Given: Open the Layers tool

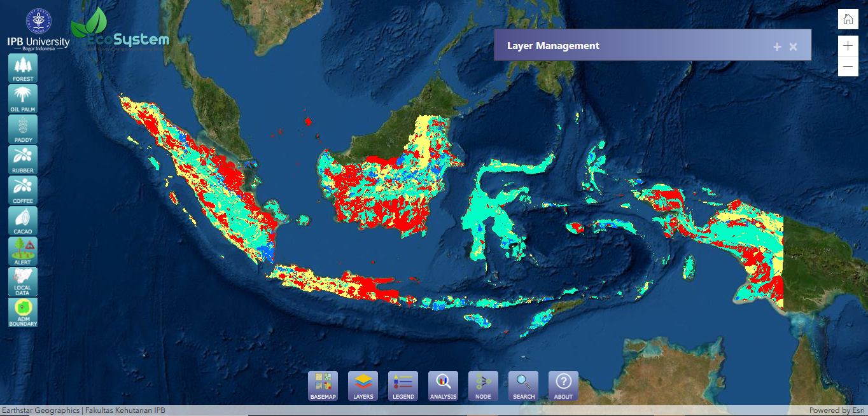Looking at the screenshot, I should point(363,386).
